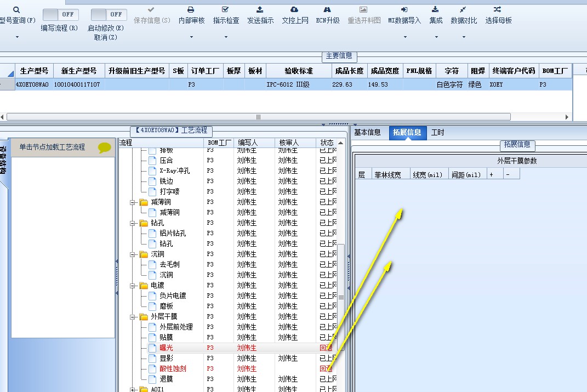Click the 显影 document icon
587x392 pixels.
click(x=152, y=359)
